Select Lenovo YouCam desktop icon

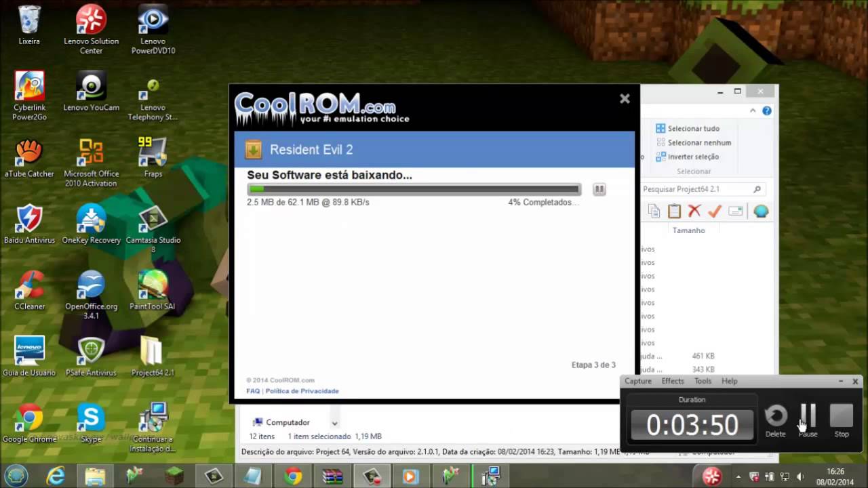pyautogui.click(x=91, y=91)
